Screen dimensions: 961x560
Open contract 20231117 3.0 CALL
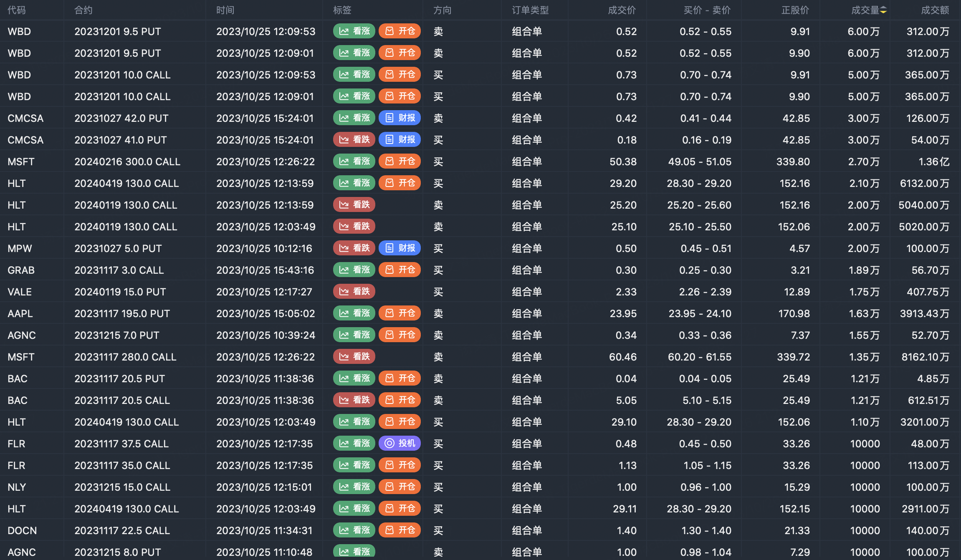pos(119,270)
